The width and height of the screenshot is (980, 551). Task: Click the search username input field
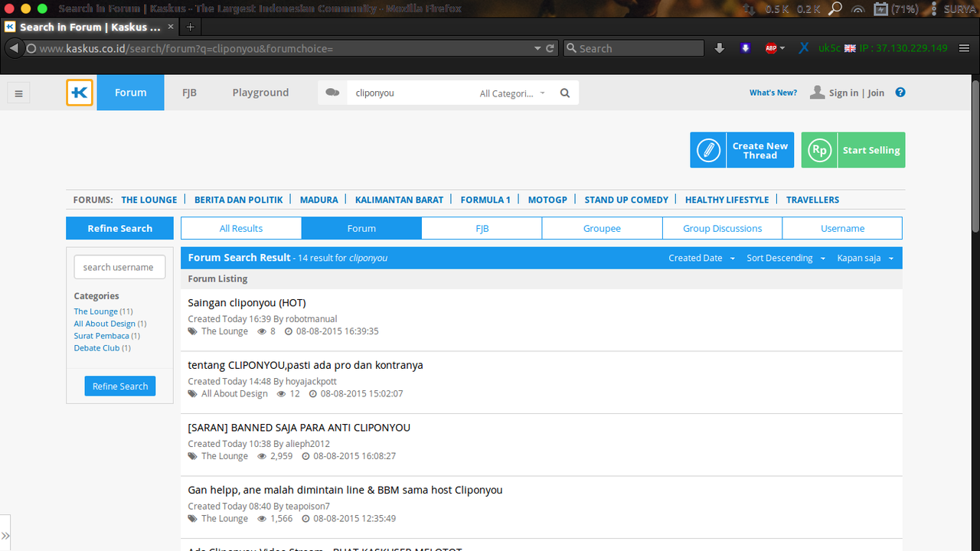[119, 267]
